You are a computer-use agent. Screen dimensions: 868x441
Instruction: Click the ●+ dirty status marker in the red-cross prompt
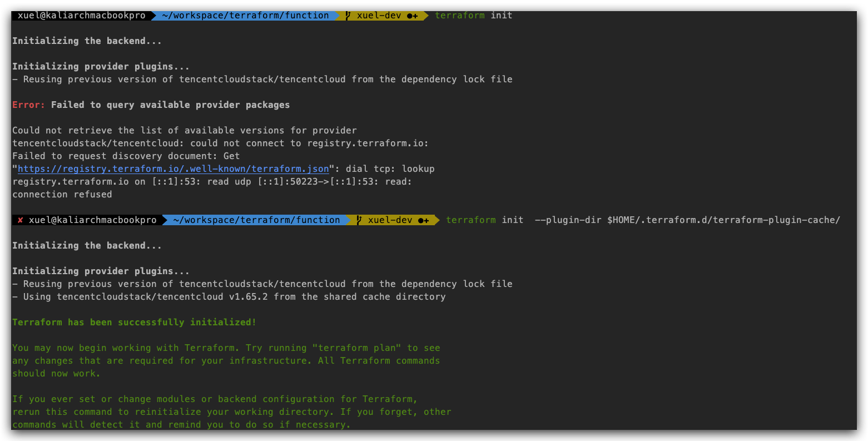pyautogui.click(x=423, y=220)
